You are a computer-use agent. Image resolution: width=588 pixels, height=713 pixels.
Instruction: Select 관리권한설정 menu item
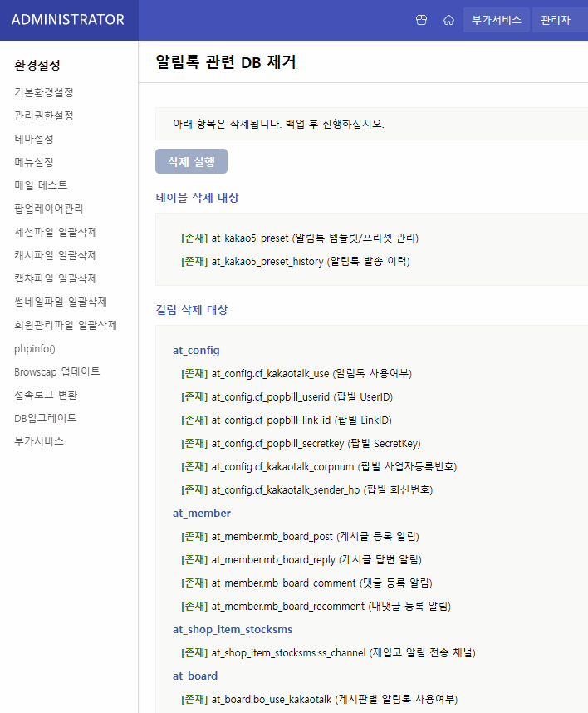click(x=43, y=116)
